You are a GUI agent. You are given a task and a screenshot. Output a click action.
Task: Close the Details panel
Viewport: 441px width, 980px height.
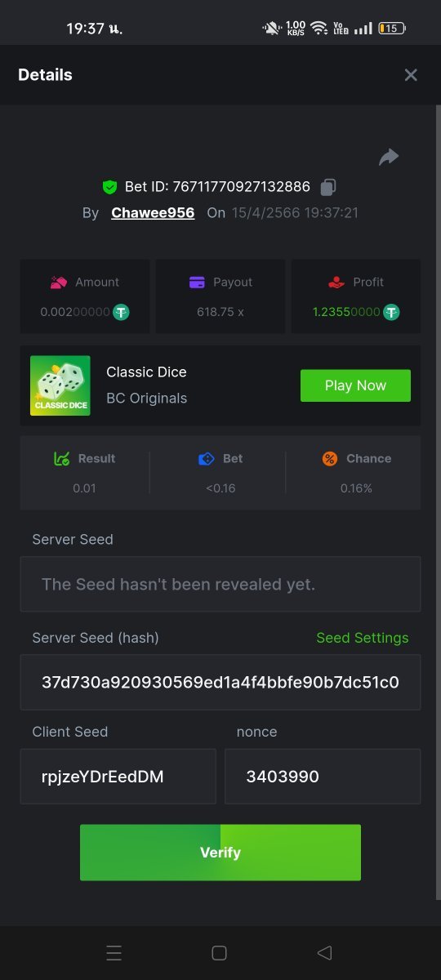click(411, 75)
